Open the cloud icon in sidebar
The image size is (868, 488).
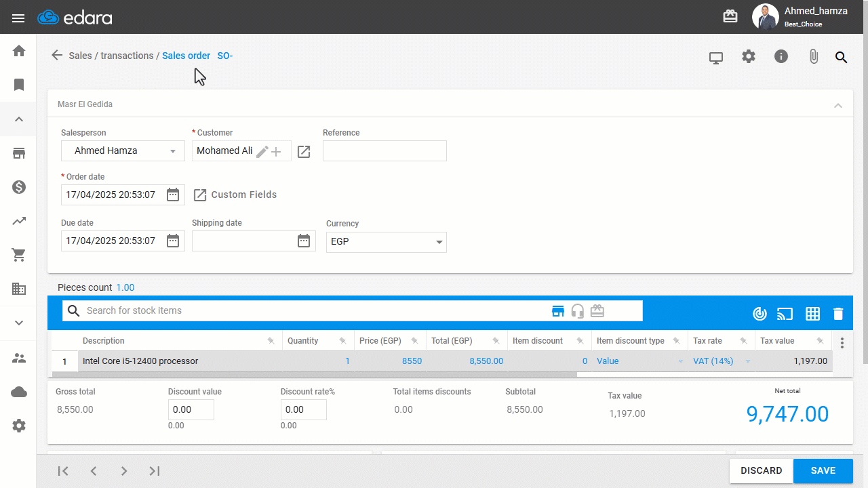tap(19, 392)
